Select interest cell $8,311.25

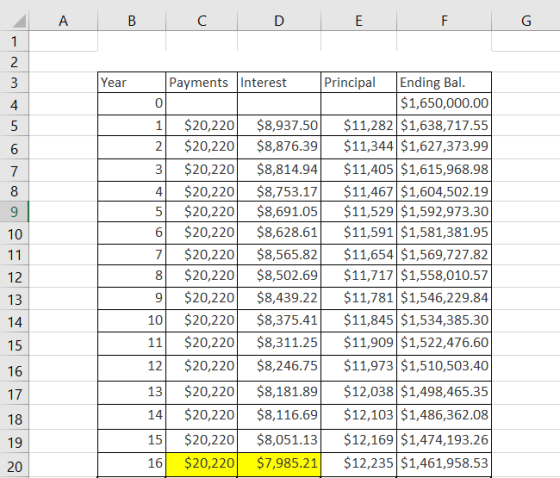click(x=279, y=343)
